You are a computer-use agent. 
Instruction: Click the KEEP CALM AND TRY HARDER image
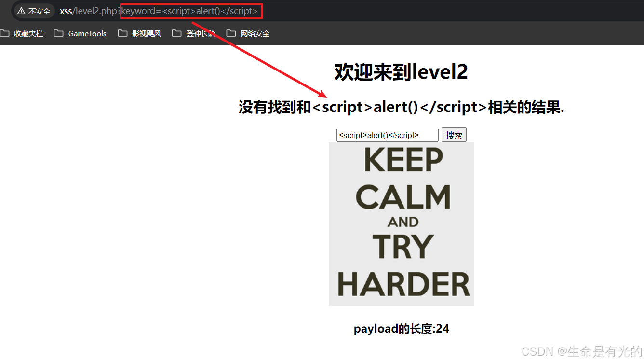(x=401, y=223)
